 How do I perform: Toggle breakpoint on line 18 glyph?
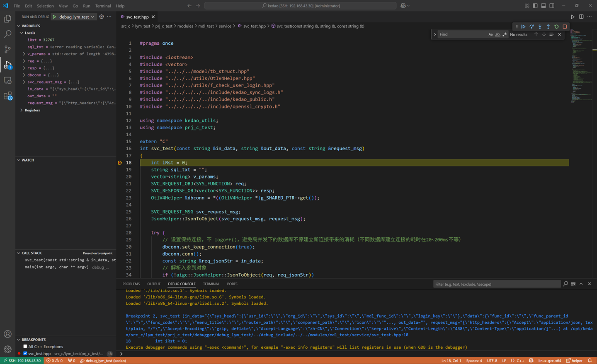120,163
